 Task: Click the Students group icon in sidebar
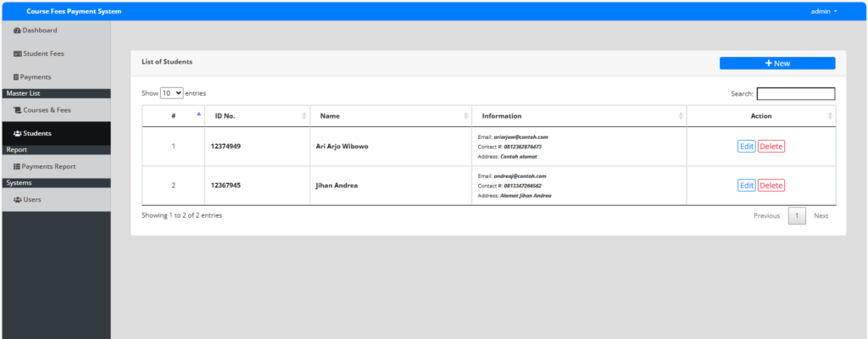coord(17,134)
